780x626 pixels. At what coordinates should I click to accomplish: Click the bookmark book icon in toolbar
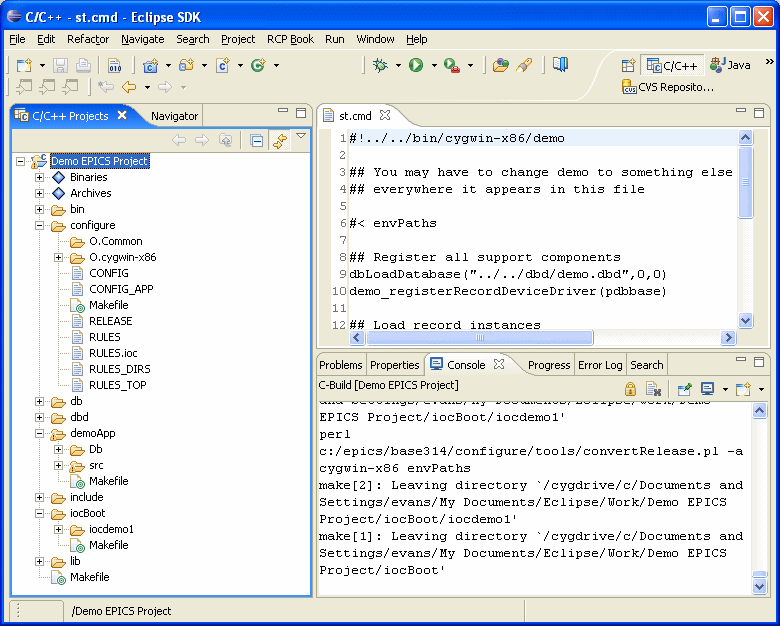(x=561, y=64)
